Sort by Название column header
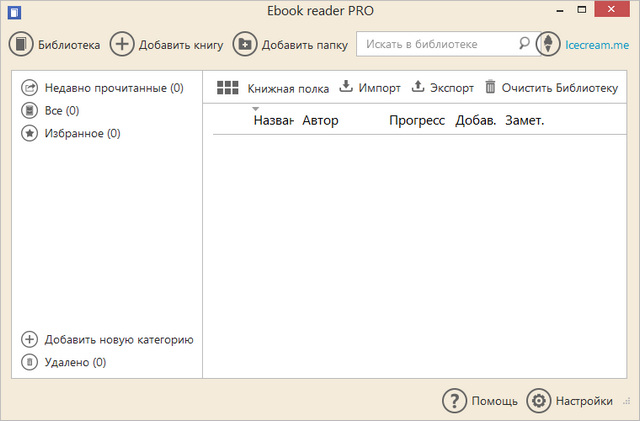This screenshot has height=421, width=640. coord(273,120)
